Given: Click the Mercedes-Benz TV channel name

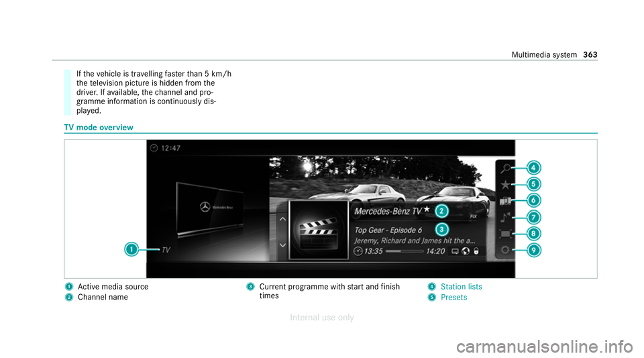Looking at the screenshot, I should 388,212.
